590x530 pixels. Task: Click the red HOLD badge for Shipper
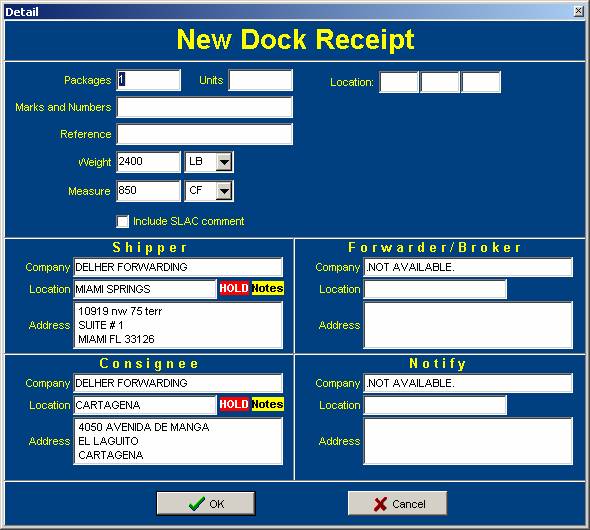234,289
